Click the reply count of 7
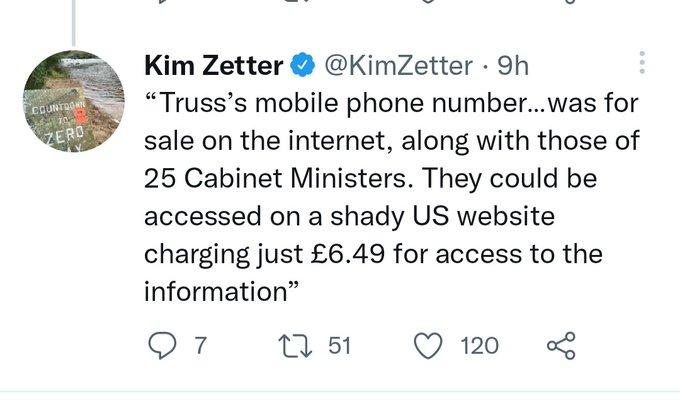Screen dimensions: 680x403 (x=200, y=346)
